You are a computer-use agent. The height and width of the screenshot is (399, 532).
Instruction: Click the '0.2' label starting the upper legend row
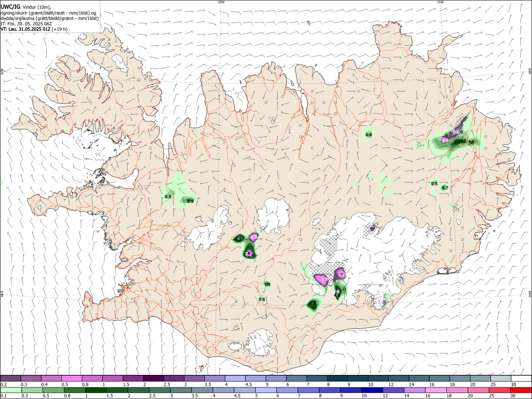[3, 384]
